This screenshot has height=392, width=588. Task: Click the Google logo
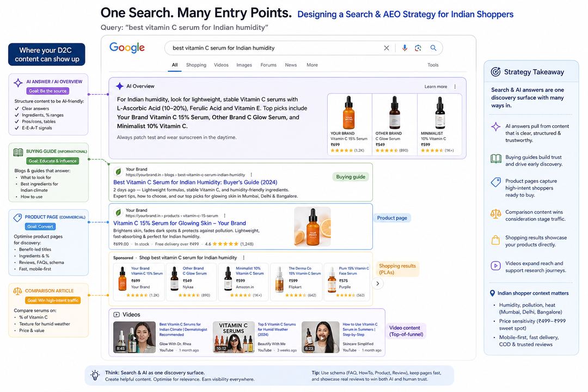point(127,48)
